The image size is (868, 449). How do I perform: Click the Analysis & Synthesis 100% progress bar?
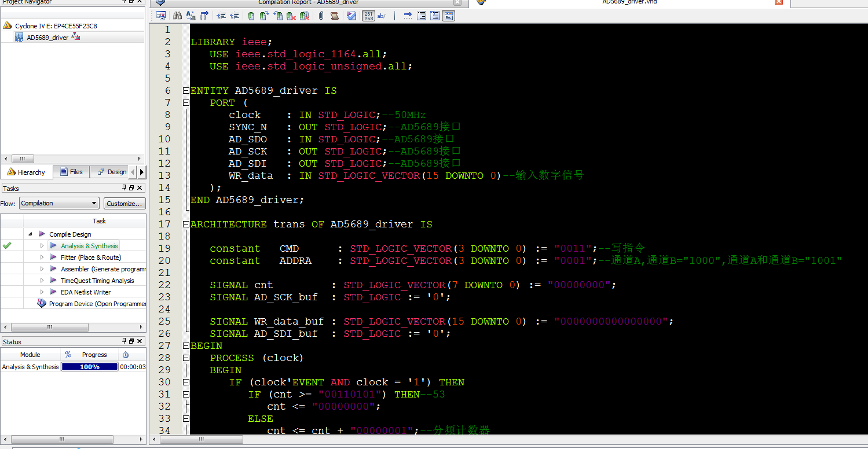(x=90, y=367)
